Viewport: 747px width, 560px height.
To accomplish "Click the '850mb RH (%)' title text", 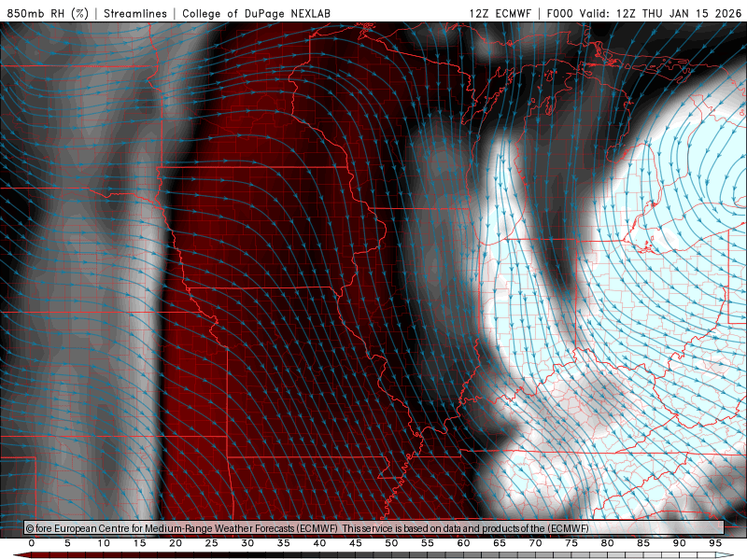I will tap(48, 13).
